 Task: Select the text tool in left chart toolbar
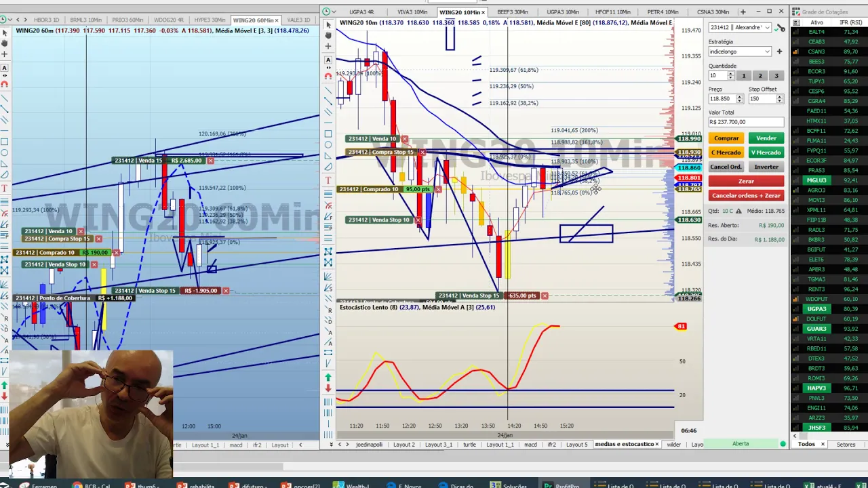click(4, 188)
